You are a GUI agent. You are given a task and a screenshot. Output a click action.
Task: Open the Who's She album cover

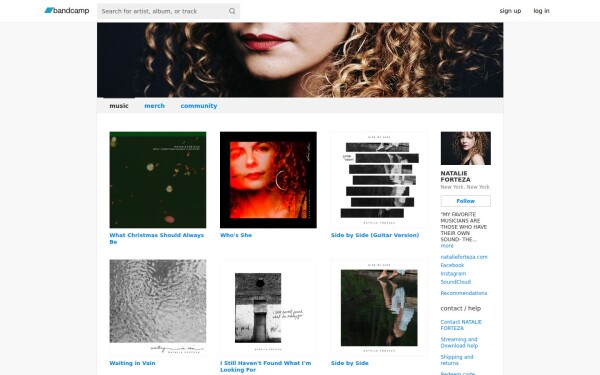[268, 180]
